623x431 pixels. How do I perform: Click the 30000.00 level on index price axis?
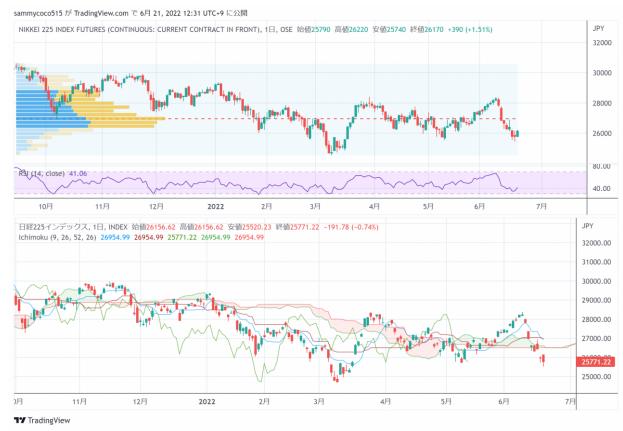[x=596, y=281]
